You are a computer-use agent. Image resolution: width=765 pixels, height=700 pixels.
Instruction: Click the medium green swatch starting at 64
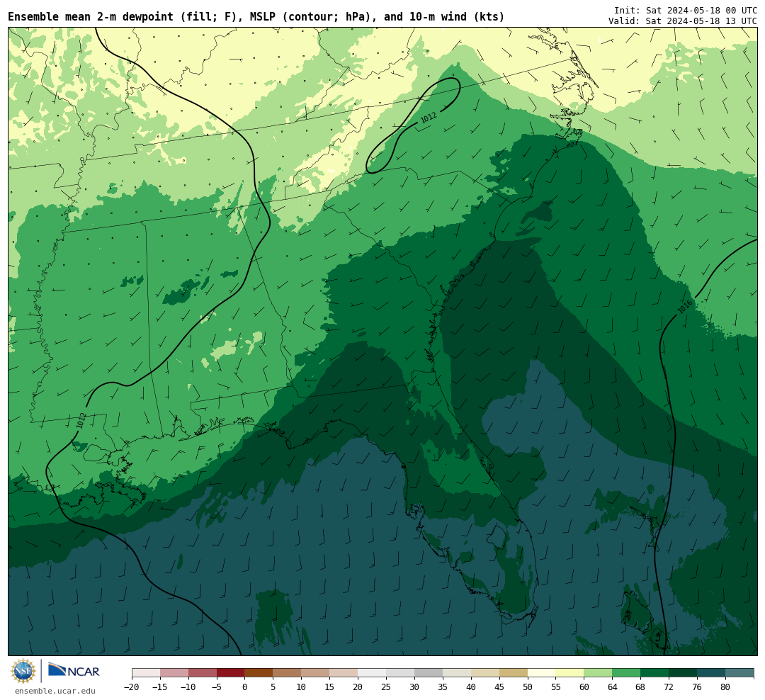[x=627, y=673]
